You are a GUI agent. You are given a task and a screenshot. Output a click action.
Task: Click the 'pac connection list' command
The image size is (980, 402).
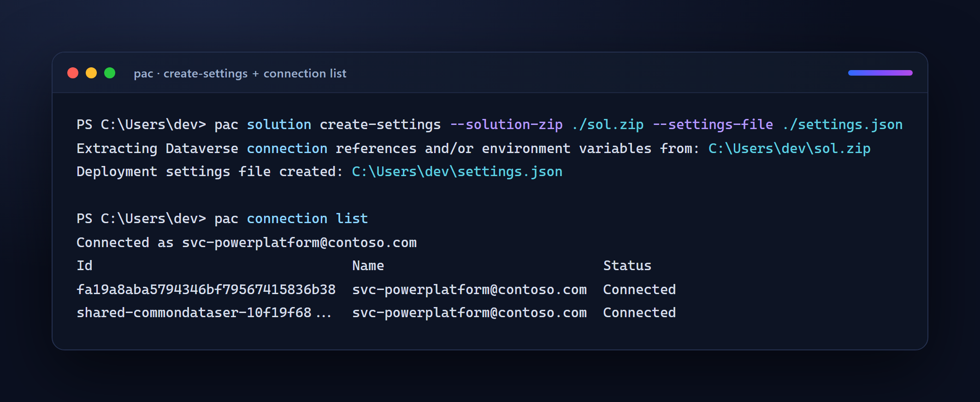point(291,219)
